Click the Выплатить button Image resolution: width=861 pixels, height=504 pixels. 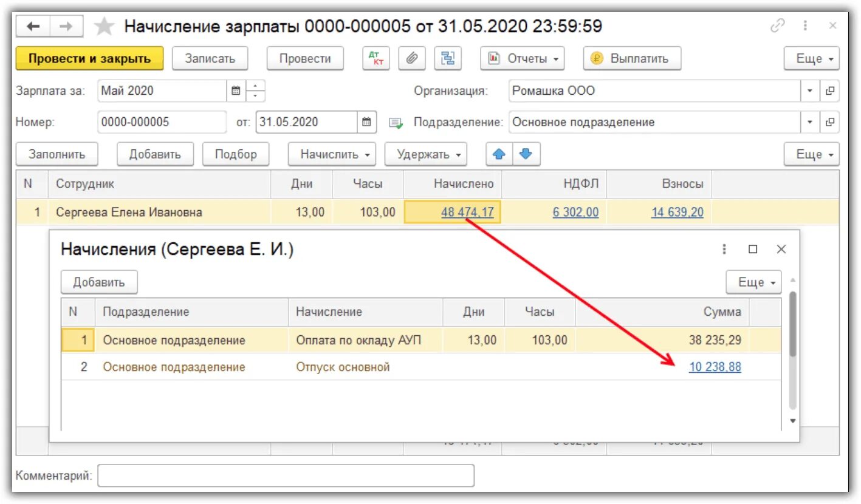point(632,58)
